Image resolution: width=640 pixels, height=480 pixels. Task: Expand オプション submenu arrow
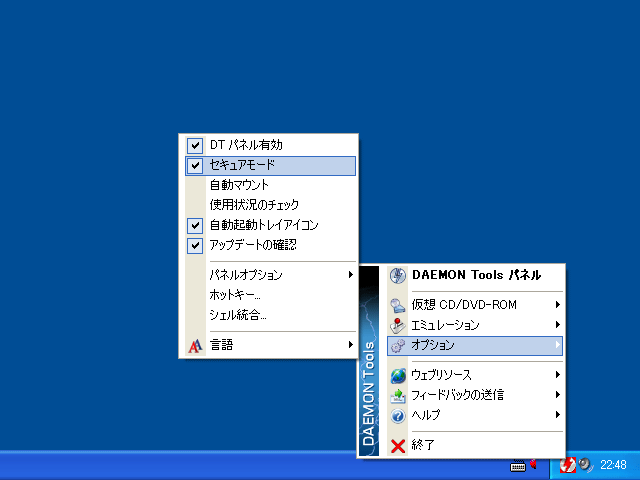558,345
